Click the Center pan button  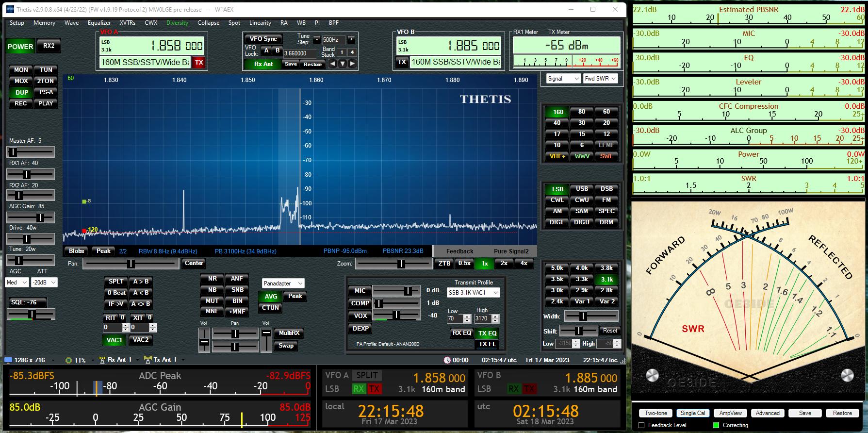[x=194, y=263]
